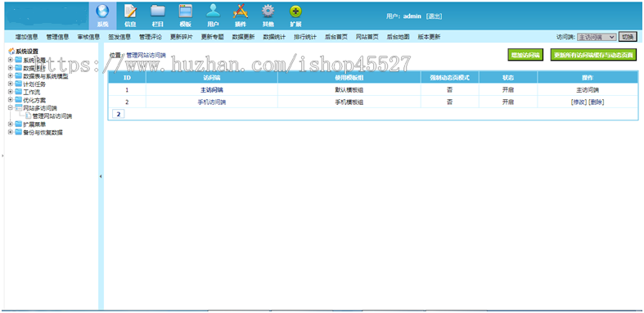644x313 pixels.
Task: Open the 版本更新 menu item
Action: 429,37
